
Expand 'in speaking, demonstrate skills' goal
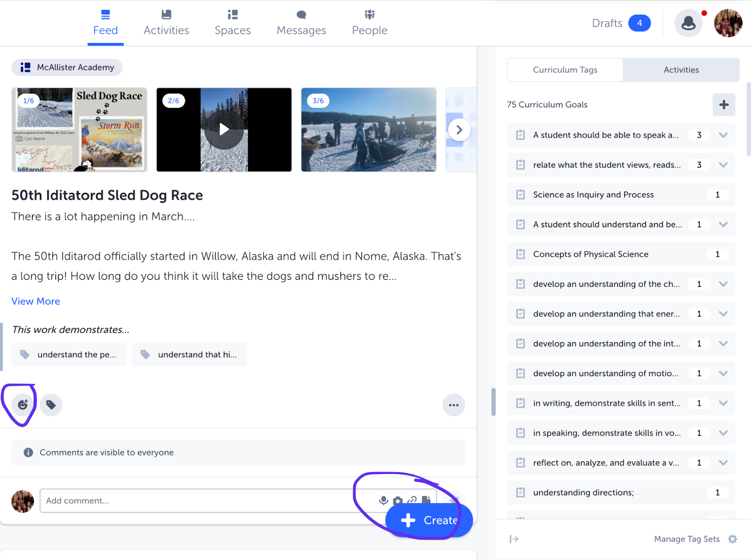[723, 433]
